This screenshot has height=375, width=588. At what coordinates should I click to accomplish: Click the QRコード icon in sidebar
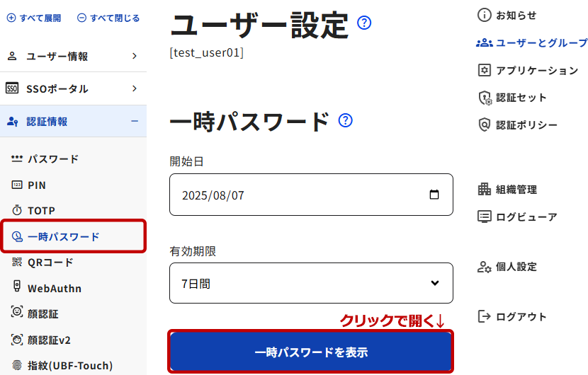click(x=17, y=262)
